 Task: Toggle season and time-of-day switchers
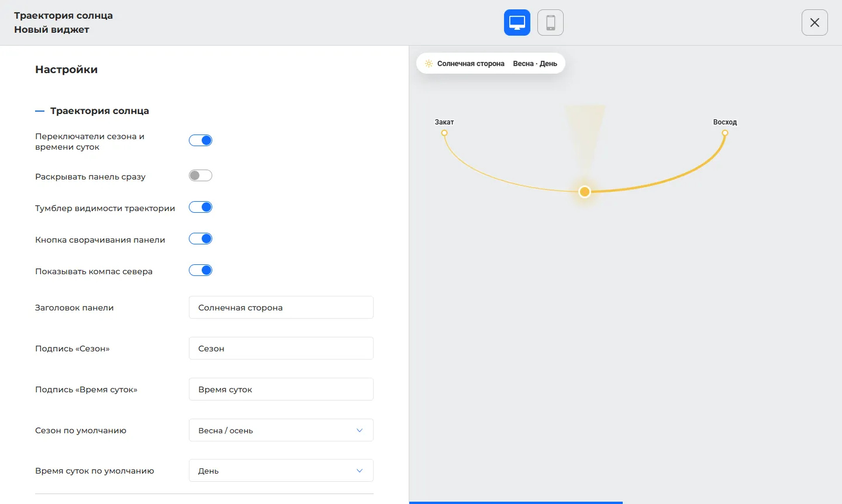[201, 140]
